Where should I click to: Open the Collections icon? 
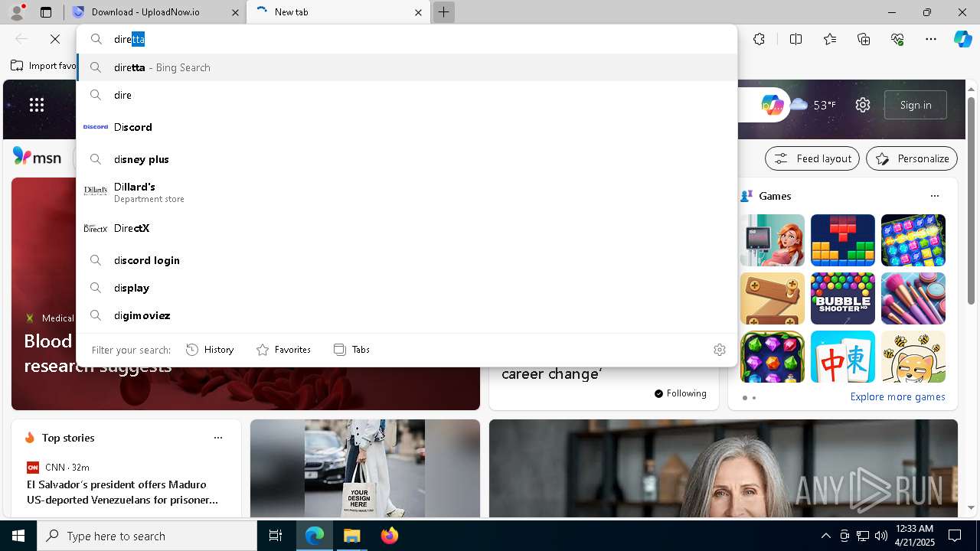pos(864,39)
